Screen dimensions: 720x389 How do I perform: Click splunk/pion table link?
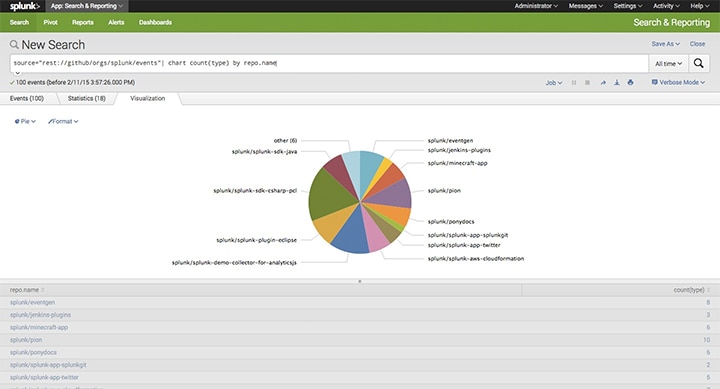coord(26,340)
